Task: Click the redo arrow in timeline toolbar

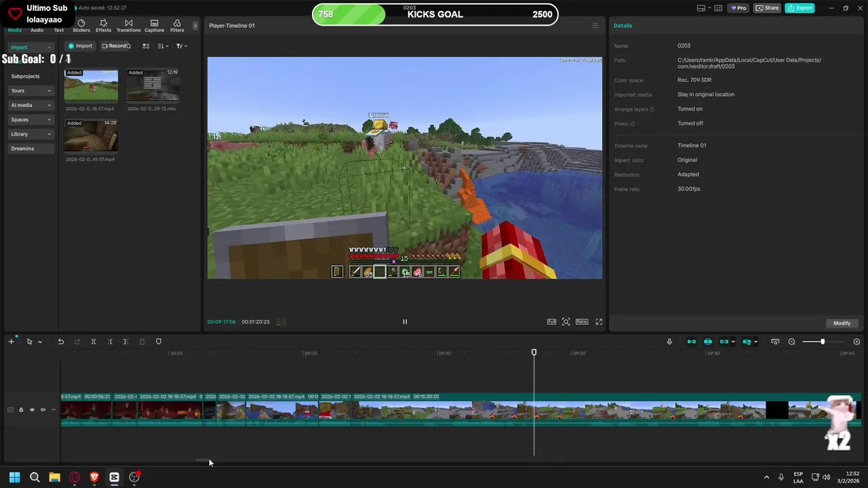Action: pos(77,342)
